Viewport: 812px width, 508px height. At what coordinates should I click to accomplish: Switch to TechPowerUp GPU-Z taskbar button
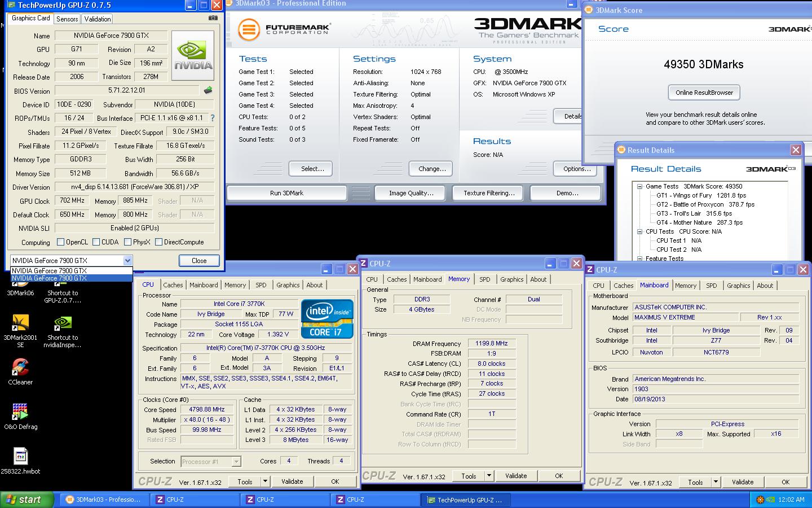(x=465, y=500)
